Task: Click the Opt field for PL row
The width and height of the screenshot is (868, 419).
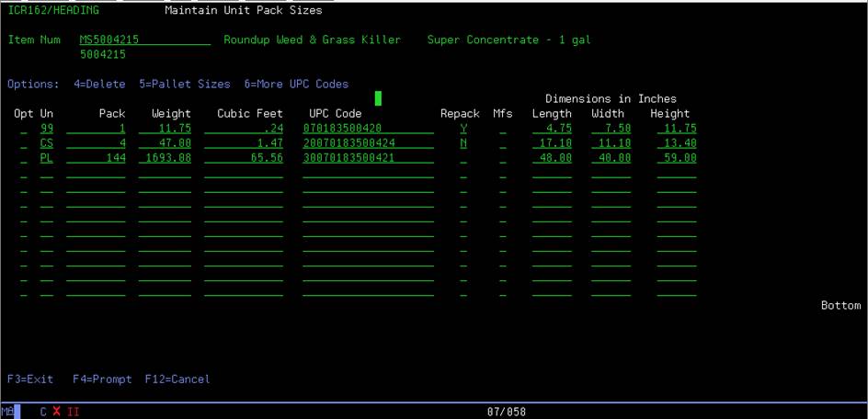Action: point(23,158)
